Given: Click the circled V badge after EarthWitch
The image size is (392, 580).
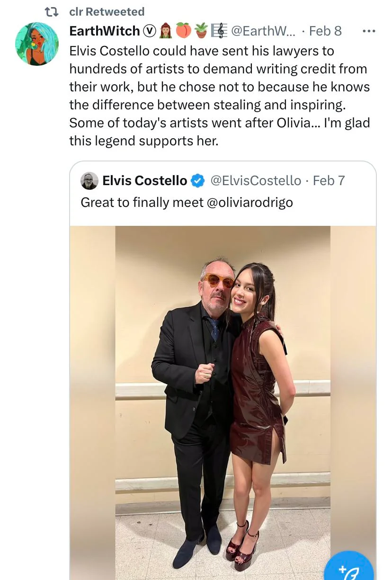Looking at the screenshot, I should click(x=150, y=31).
